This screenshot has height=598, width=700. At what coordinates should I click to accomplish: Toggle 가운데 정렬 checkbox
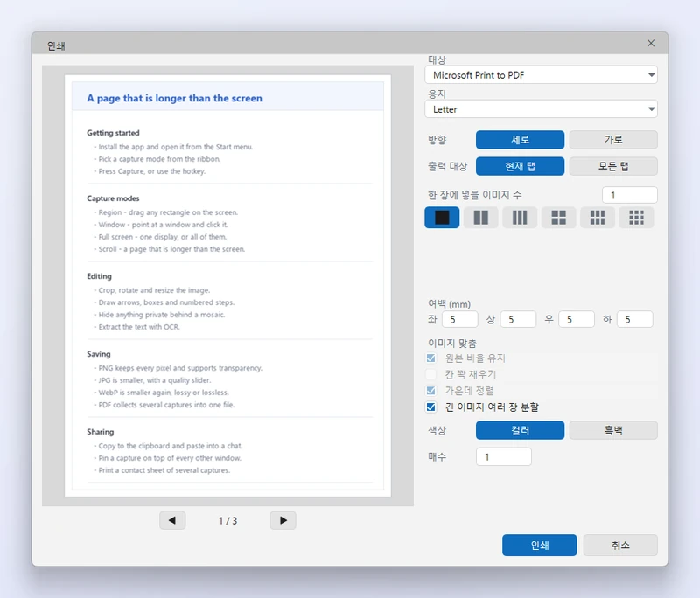(x=430, y=391)
